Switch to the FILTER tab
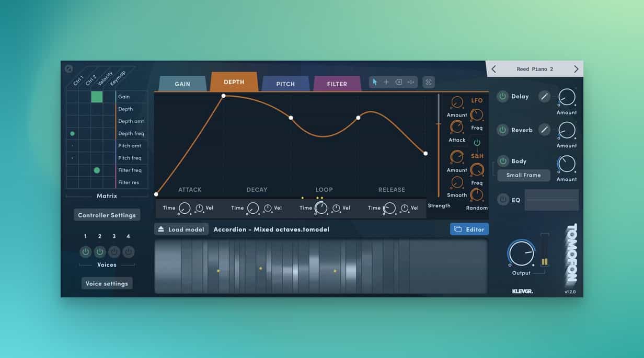 coord(337,84)
